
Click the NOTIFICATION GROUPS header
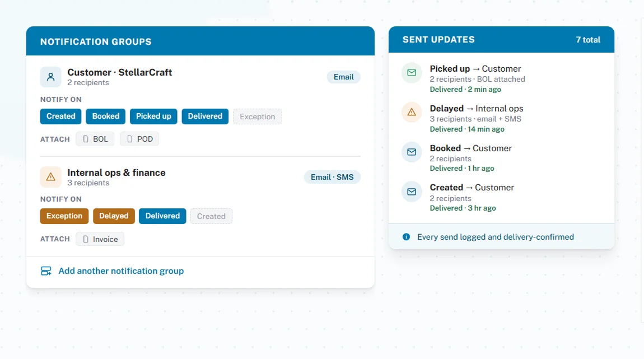click(96, 41)
